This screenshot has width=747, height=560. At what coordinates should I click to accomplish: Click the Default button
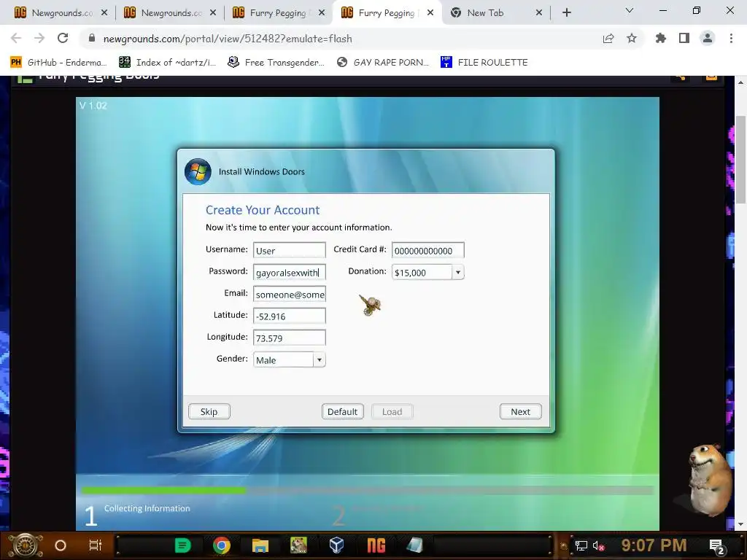point(343,412)
